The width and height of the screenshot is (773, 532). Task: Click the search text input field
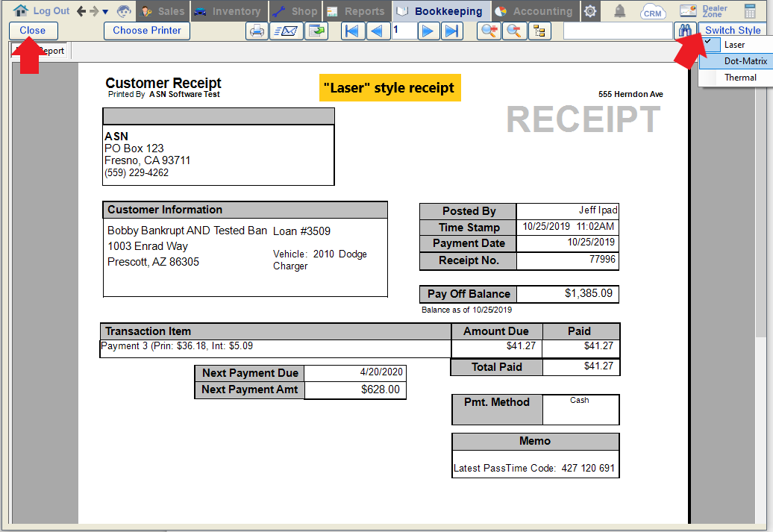(617, 31)
